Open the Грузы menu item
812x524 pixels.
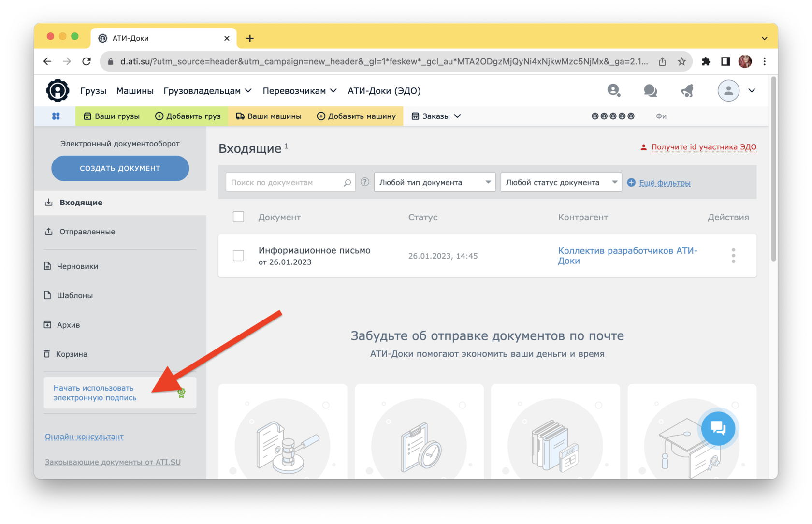(93, 90)
